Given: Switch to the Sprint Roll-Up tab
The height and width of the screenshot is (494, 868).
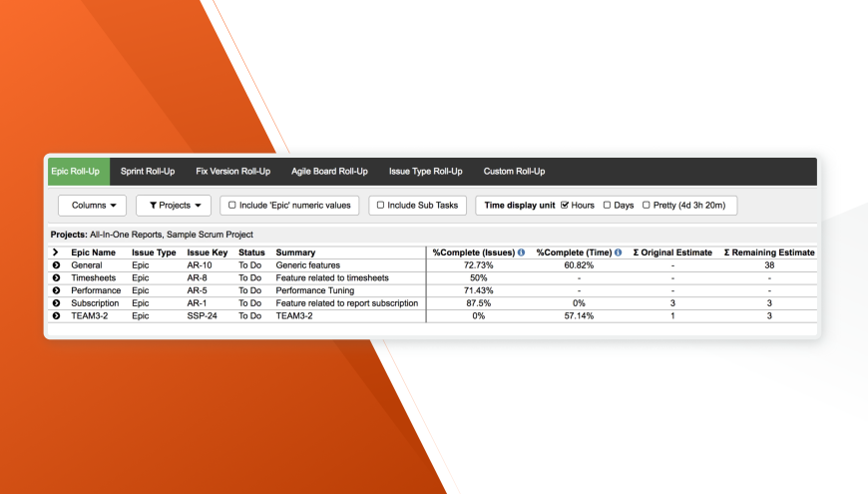Looking at the screenshot, I should click(148, 172).
